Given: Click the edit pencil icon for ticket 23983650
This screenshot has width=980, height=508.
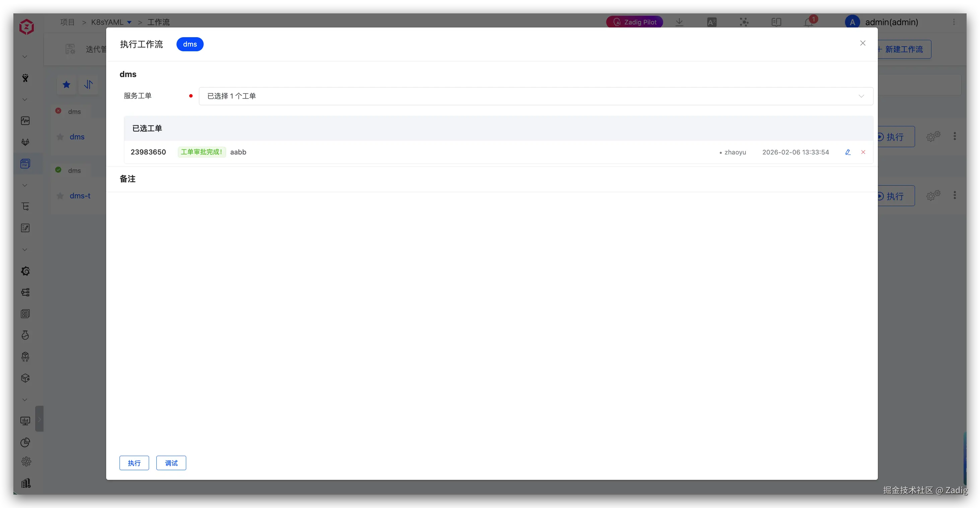Looking at the screenshot, I should [848, 152].
